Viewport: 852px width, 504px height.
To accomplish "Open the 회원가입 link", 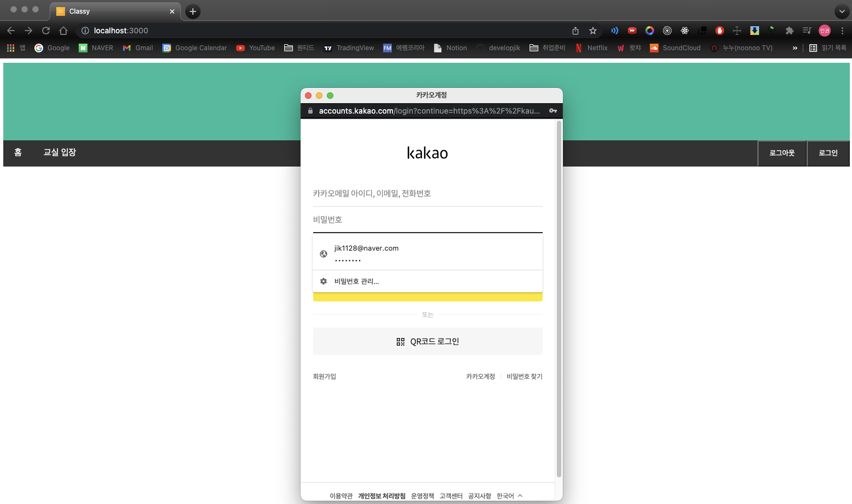I will 325,376.
